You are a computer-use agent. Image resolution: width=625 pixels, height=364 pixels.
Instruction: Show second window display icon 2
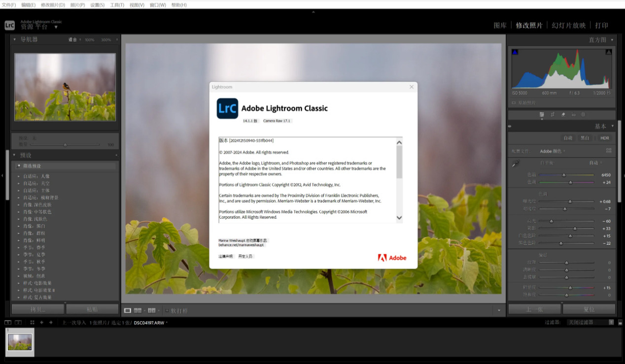[18, 323]
